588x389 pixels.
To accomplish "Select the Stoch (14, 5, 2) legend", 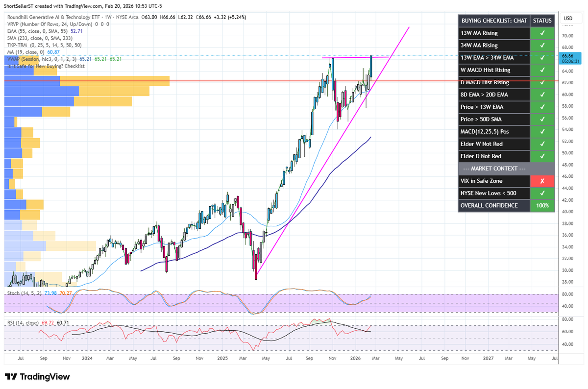I will pyautogui.click(x=39, y=292).
